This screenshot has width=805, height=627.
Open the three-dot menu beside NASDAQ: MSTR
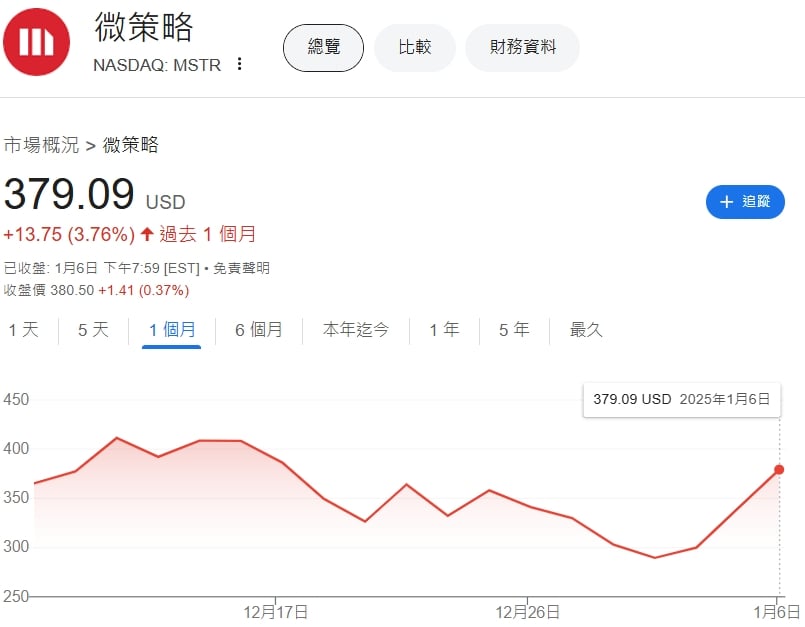click(x=239, y=64)
